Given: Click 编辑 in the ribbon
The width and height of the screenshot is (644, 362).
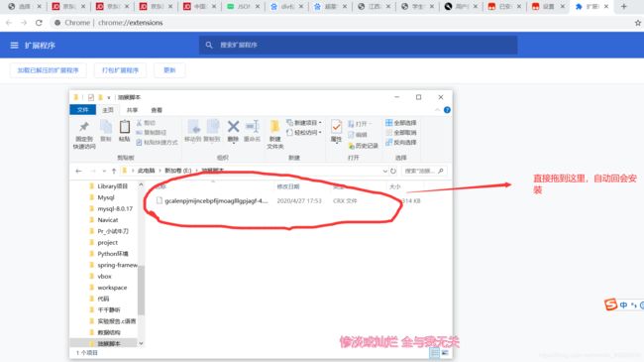Looking at the screenshot, I should (x=358, y=135).
